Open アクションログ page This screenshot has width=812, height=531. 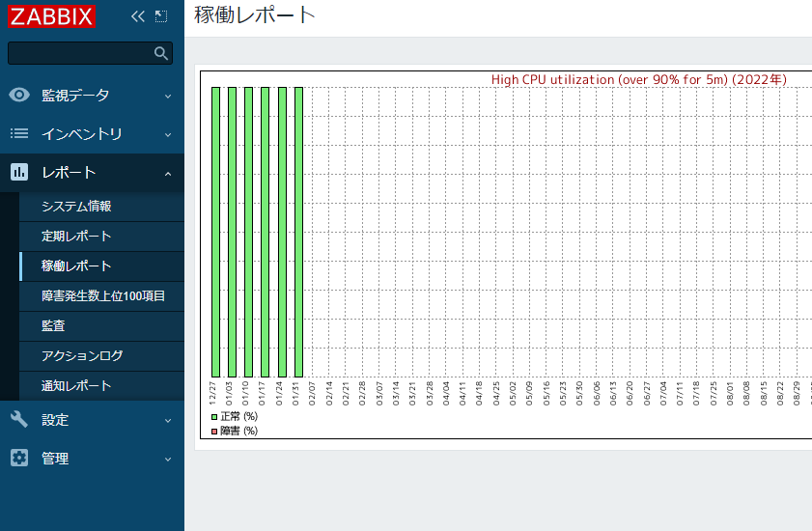coord(82,356)
